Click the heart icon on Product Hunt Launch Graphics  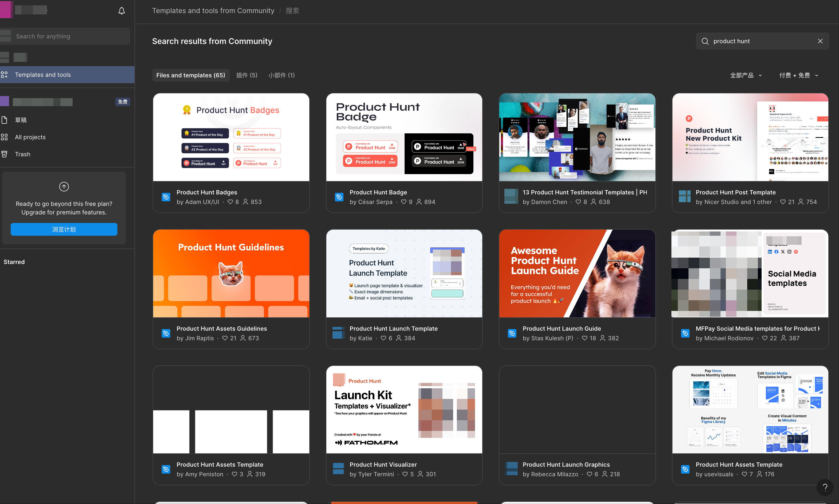click(x=589, y=474)
